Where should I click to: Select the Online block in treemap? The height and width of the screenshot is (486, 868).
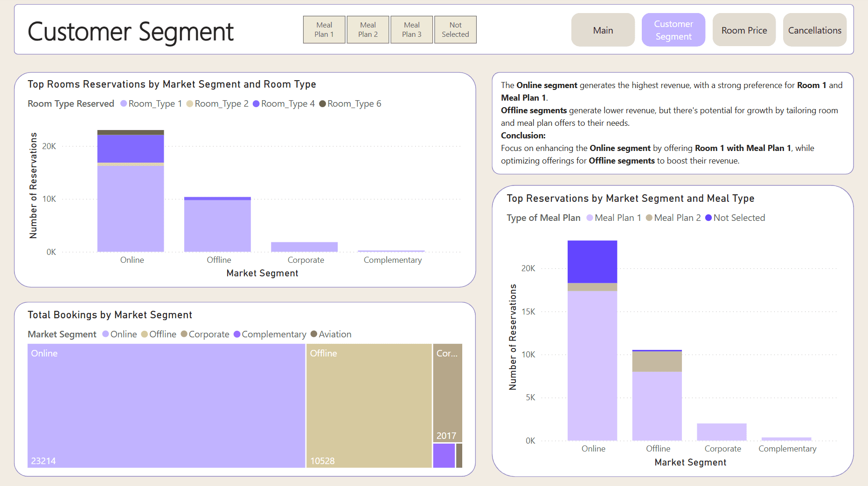pos(166,405)
